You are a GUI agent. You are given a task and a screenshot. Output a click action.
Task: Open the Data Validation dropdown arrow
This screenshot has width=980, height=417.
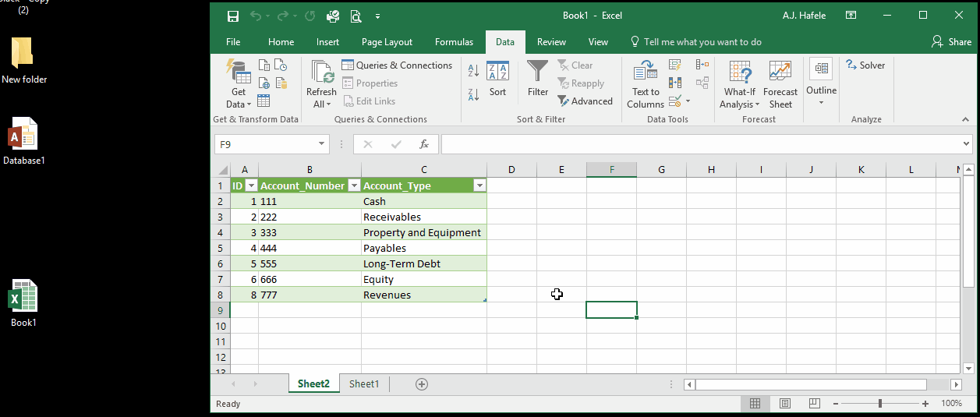(x=688, y=101)
